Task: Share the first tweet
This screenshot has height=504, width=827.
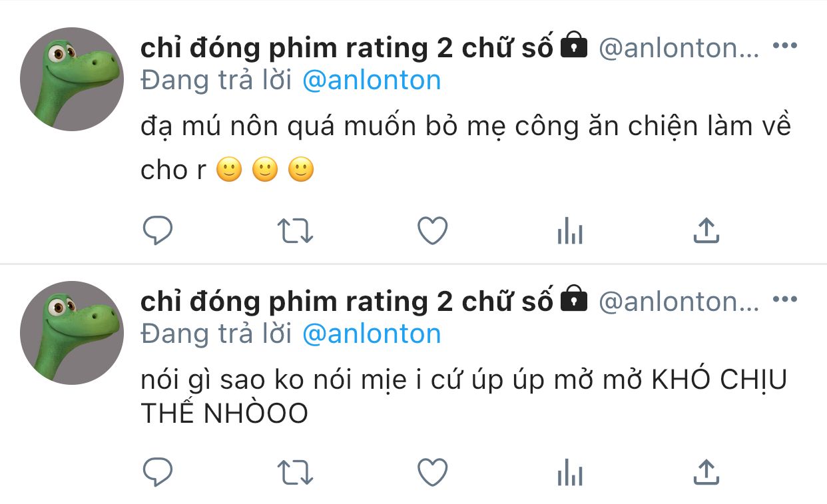Action: click(x=706, y=230)
